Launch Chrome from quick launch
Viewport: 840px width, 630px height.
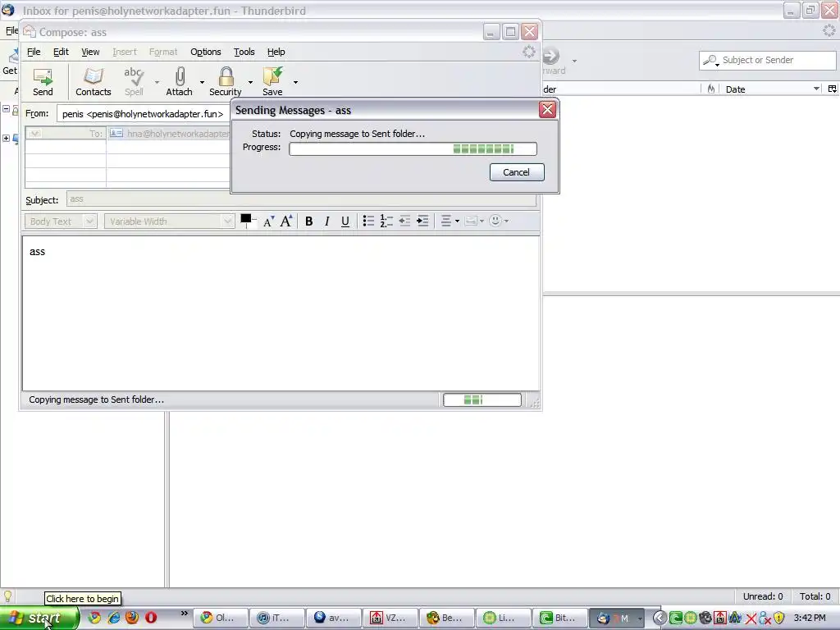tap(94, 618)
